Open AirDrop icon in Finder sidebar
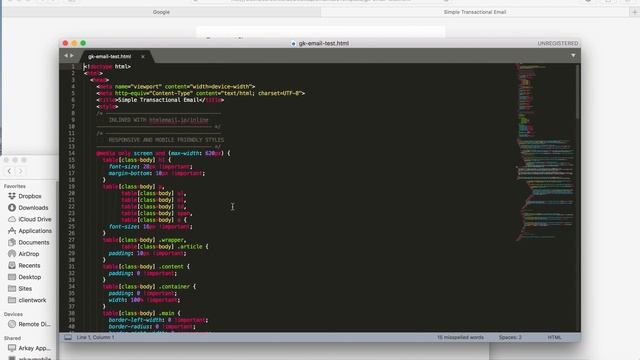Screen dimensions: 640x360 tap(12, 253)
